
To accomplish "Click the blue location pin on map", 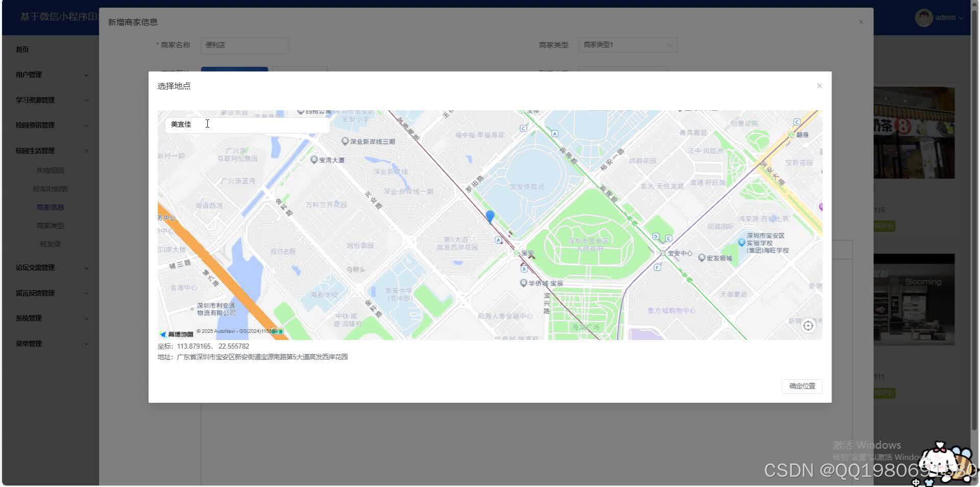I will pos(490,217).
